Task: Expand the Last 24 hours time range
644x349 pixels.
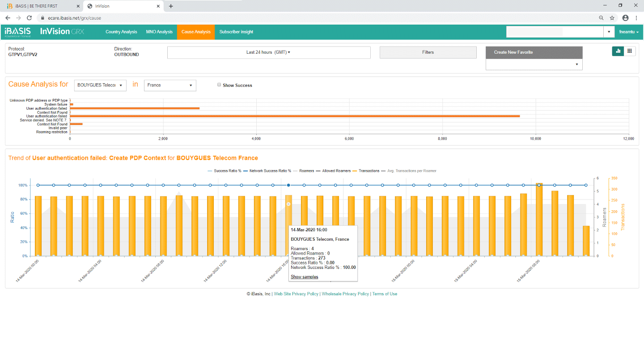Action: pyautogui.click(x=268, y=52)
